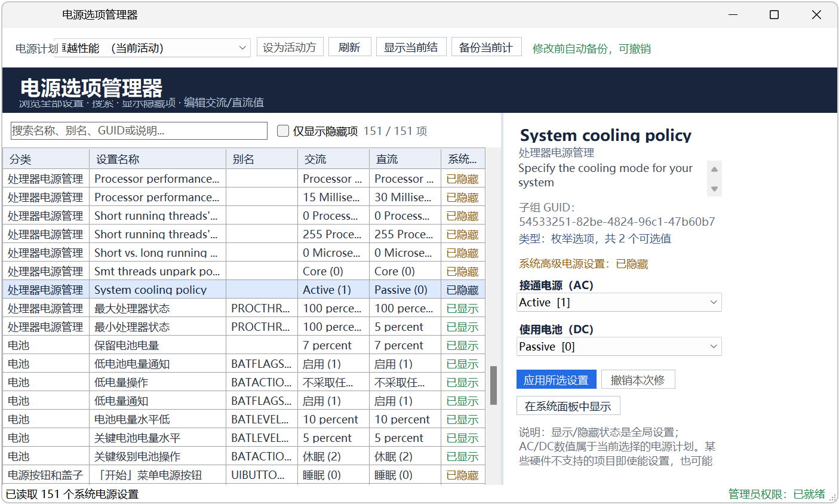Open the 接通电源 (AC) Active dropdown

click(x=619, y=302)
